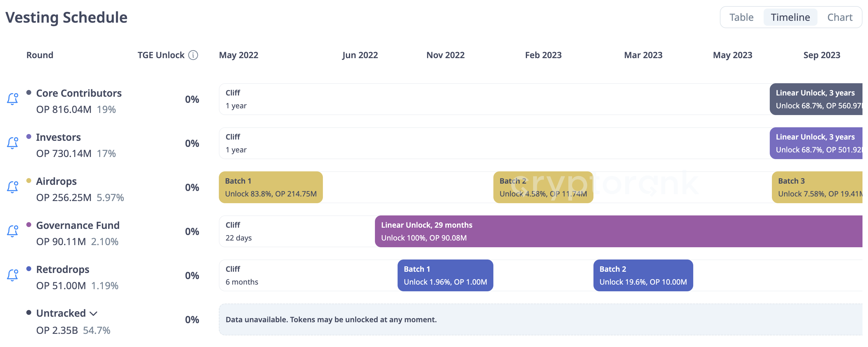Screen dimensions: 868x347
Task: Expand the Untracked round chevron
Action: tap(94, 314)
